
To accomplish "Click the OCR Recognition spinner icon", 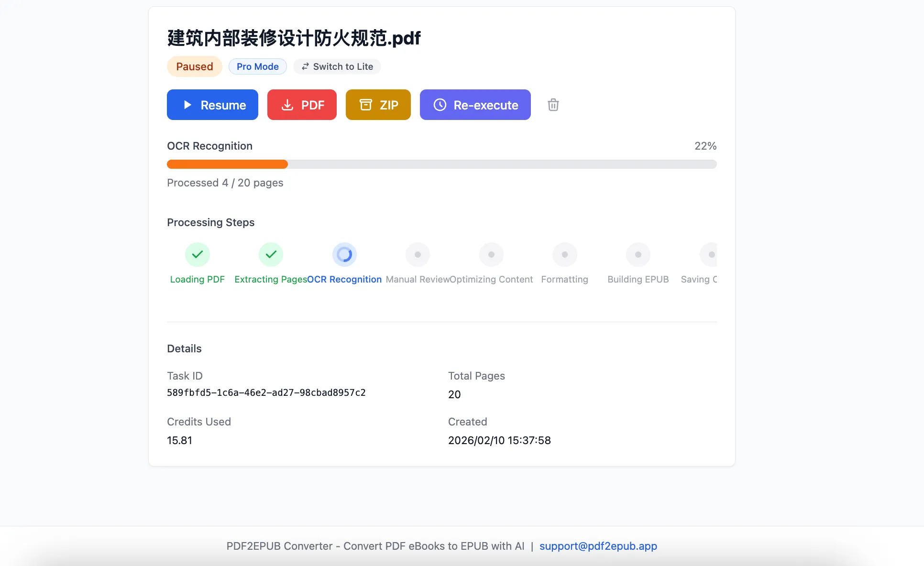I will click(344, 254).
